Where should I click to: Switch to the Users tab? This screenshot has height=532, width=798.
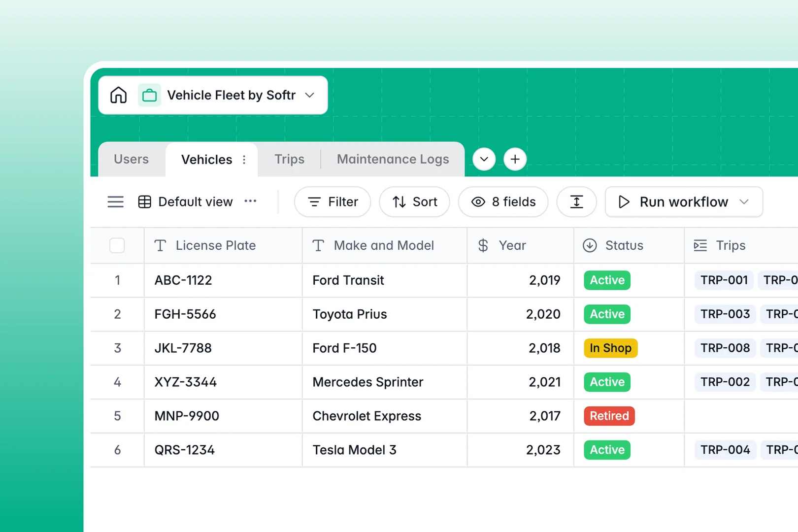pos(131,159)
